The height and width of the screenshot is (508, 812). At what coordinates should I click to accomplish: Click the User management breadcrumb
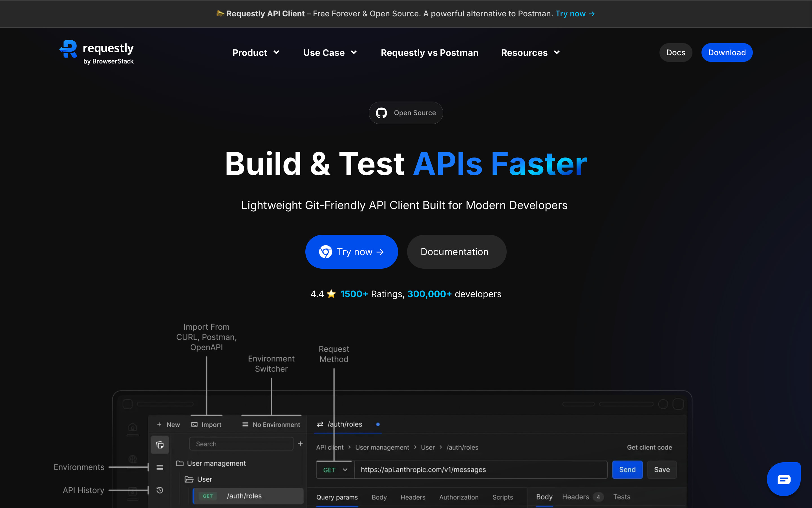(382, 448)
